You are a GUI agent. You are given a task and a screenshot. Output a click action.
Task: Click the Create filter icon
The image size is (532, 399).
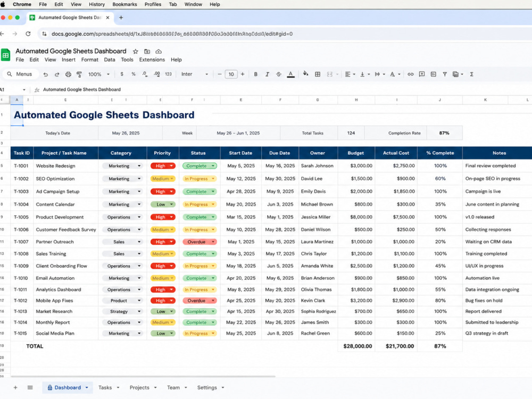pyautogui.click(x=444, y=74)
